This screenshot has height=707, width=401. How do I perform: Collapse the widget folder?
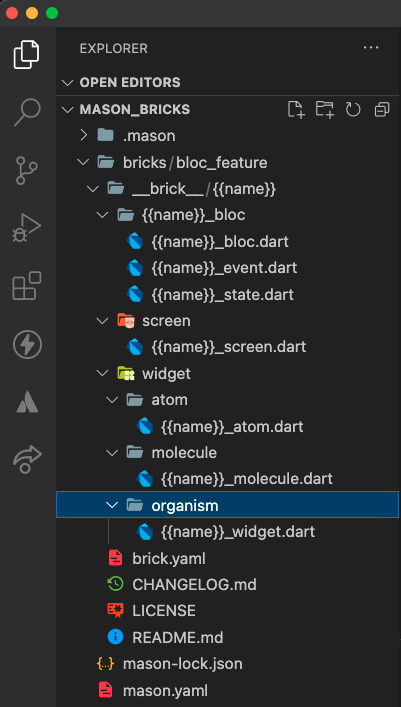point(103,373)
